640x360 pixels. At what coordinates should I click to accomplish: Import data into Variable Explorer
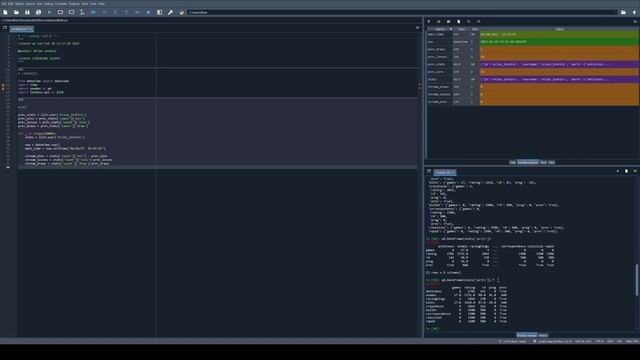click(429, 21)
